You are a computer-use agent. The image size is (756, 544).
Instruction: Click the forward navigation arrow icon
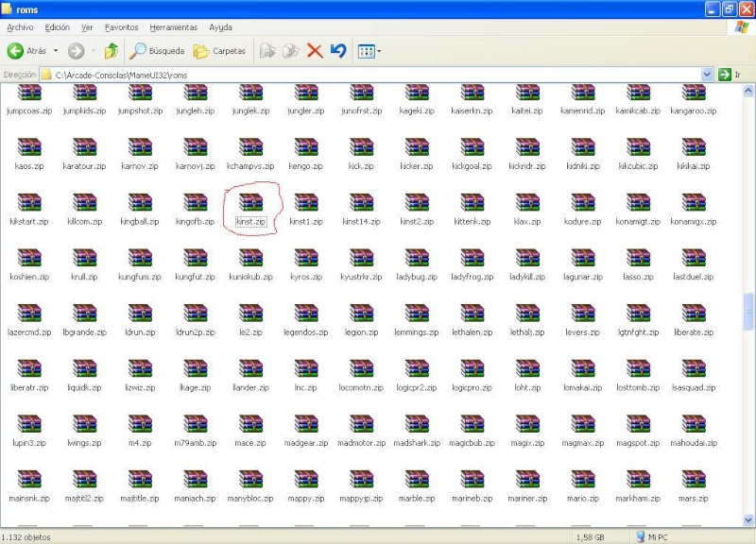(76, 51)
